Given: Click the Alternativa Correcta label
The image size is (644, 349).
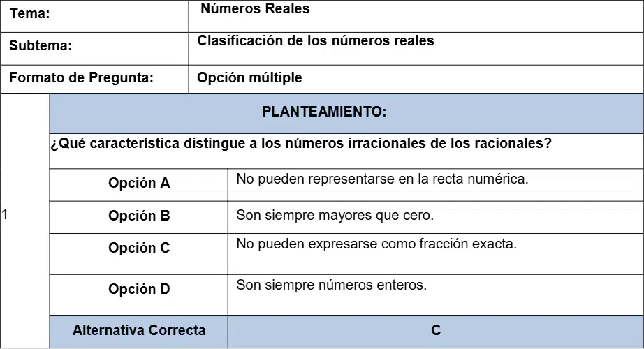Looking at the screenshot, I should pos(139,332).
